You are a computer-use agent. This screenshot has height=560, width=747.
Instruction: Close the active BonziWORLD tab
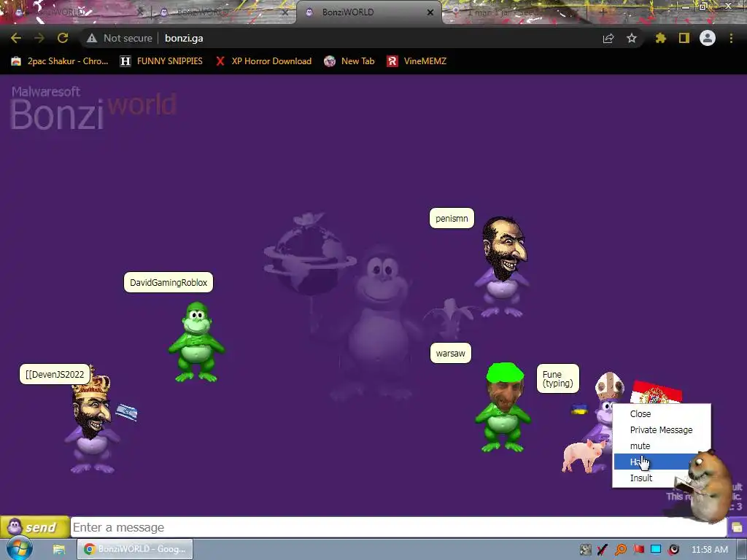pyautogui.click(x=430, y=12)
